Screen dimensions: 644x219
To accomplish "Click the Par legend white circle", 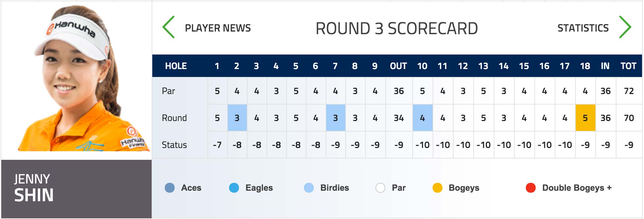I will 380,188.
